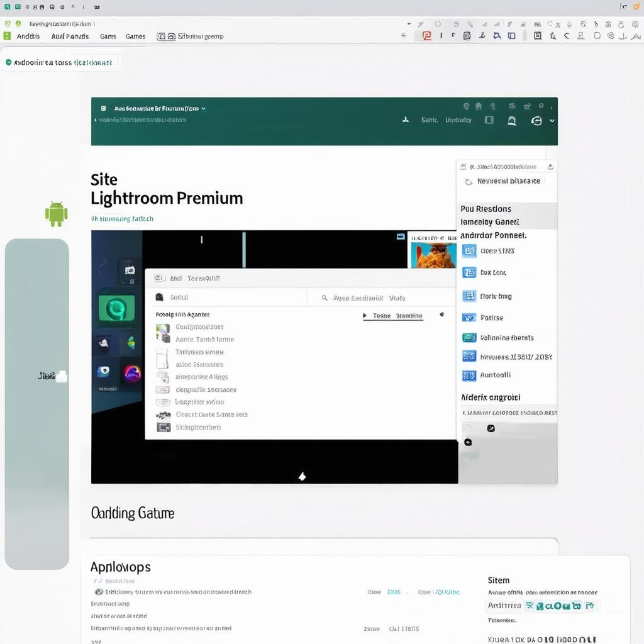This screenshot has width=644, height=644.
Task: Click the red-highlighted icon in the browser toolbar
Action: [426, 36]
